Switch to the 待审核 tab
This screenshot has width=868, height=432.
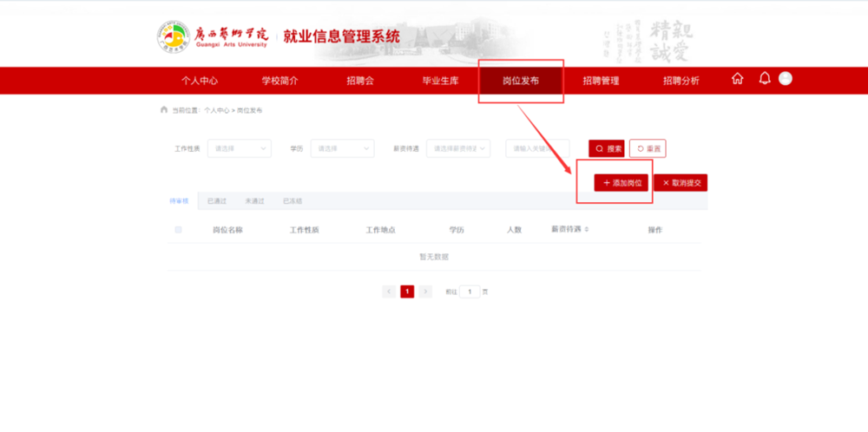pos(179,200)
